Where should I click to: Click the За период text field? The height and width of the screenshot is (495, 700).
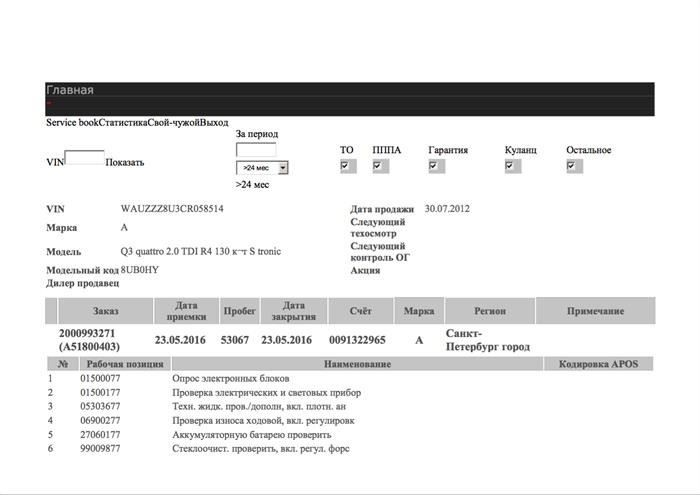pos(255,150)
